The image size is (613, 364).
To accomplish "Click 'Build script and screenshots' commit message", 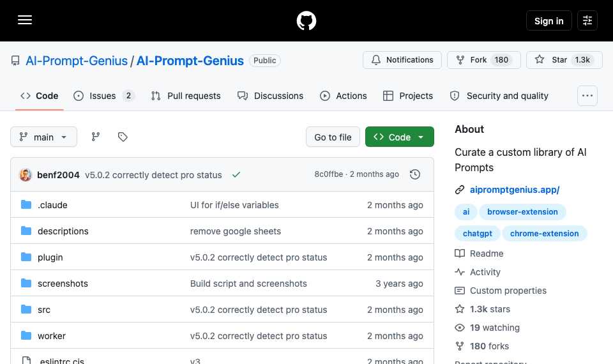I will tap(248, 284).
